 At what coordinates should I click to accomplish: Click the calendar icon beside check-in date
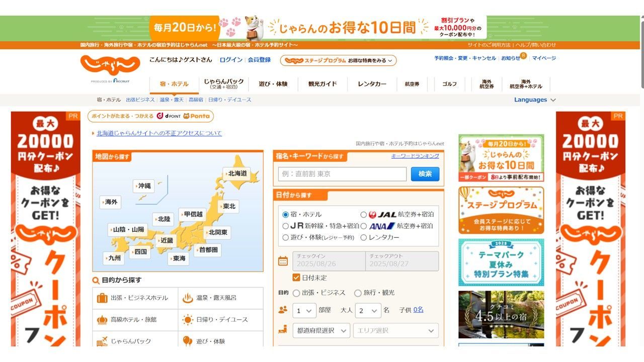pos(283,261)
